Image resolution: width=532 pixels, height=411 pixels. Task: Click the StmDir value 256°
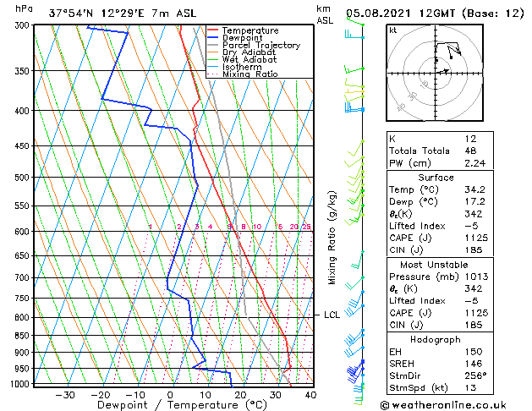click(x=475, y=375)
